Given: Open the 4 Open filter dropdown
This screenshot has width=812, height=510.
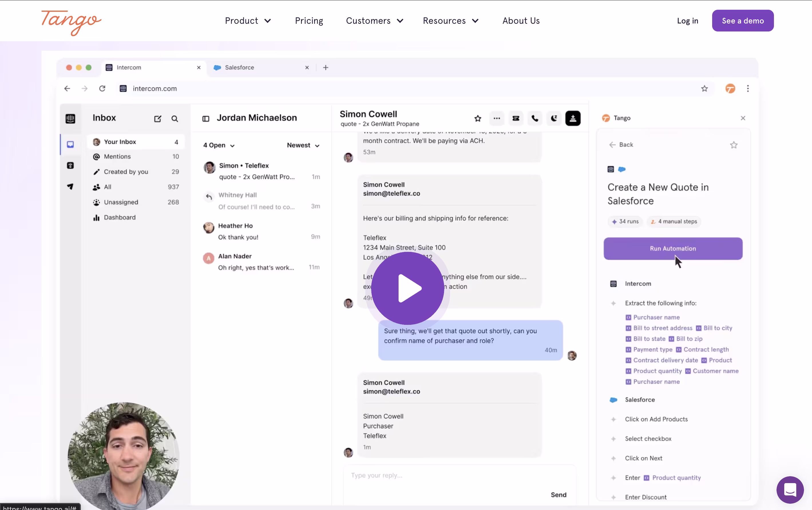Looking at the screenshot, I should coord(219,145).
